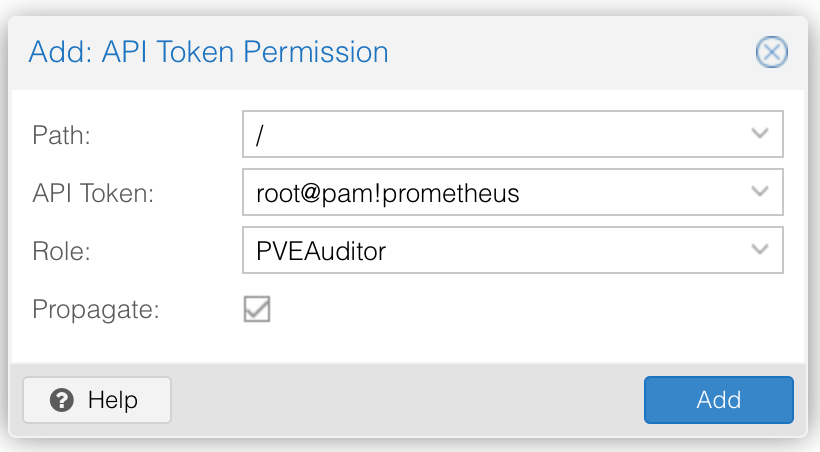Image resolution: width=820 pixels, height=452 pixels.
Task: Click the Path field label
Action: click(61, 135)
